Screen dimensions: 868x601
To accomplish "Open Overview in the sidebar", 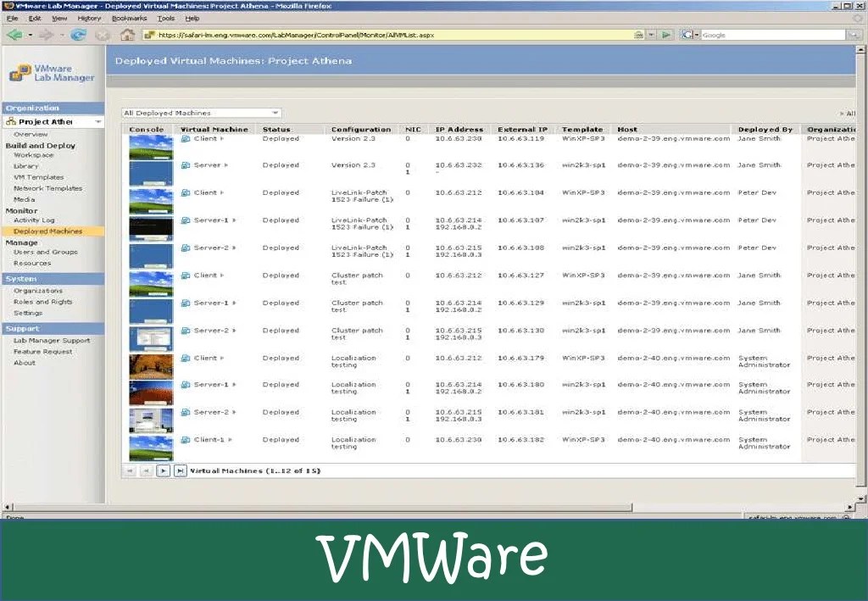I will tap(31, 135).
